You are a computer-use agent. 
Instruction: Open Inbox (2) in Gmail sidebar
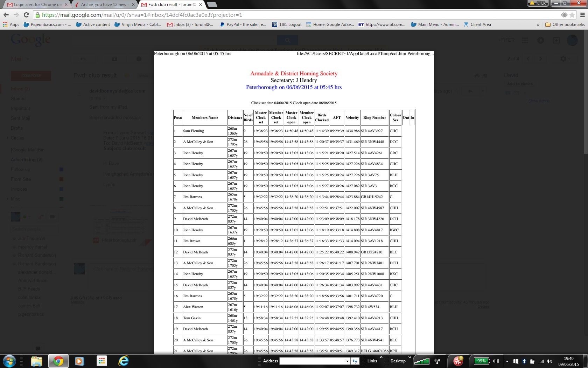(20, 89)
